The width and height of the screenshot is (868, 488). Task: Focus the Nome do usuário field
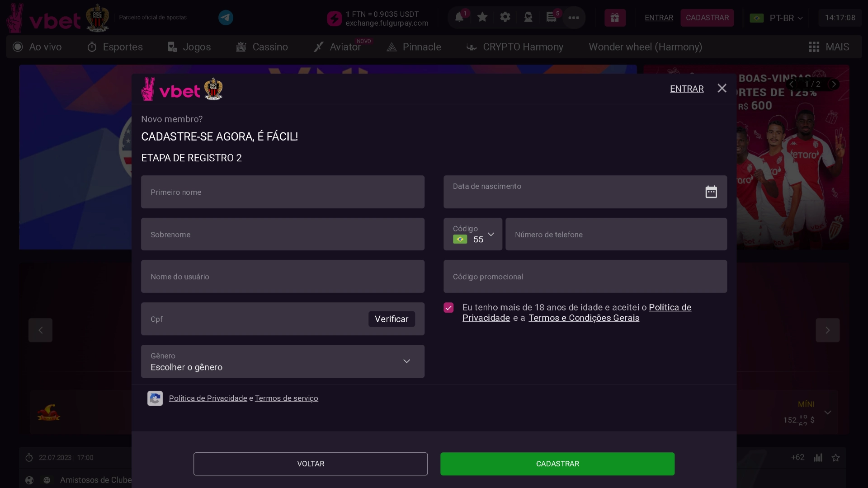click(283, 277)
